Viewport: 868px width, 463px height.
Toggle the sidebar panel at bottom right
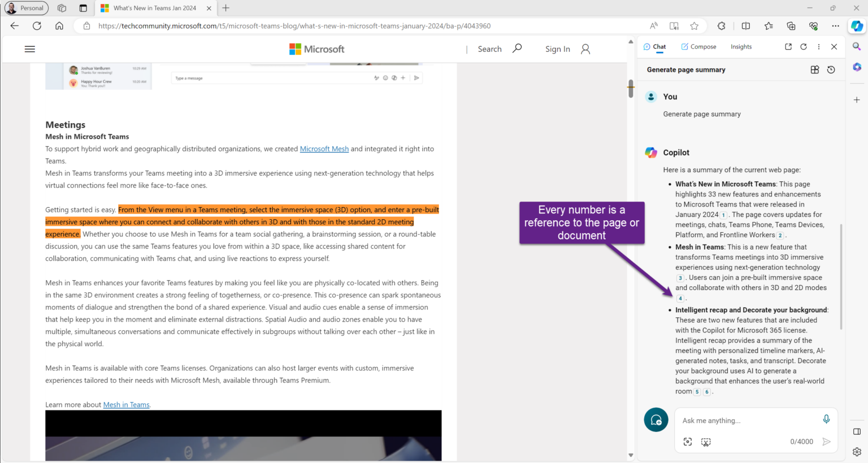click(857, 431)
